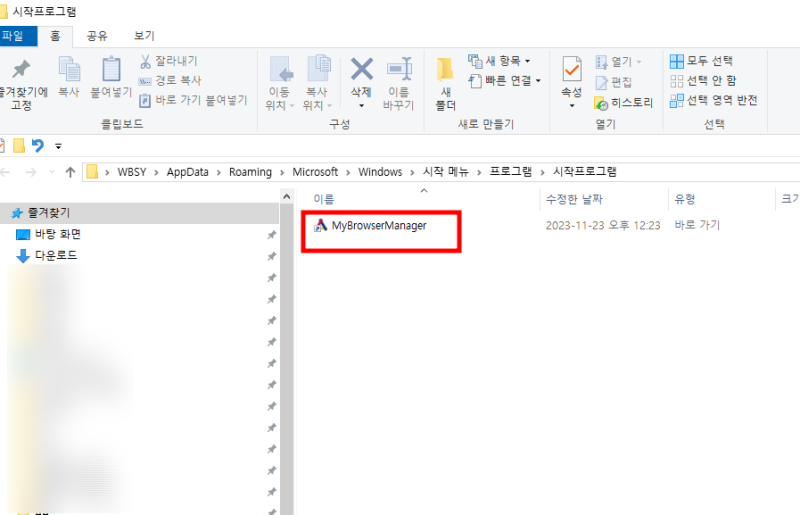
Task: Expand the Delete (삭제) dropdown arrow
Action: 361,106
